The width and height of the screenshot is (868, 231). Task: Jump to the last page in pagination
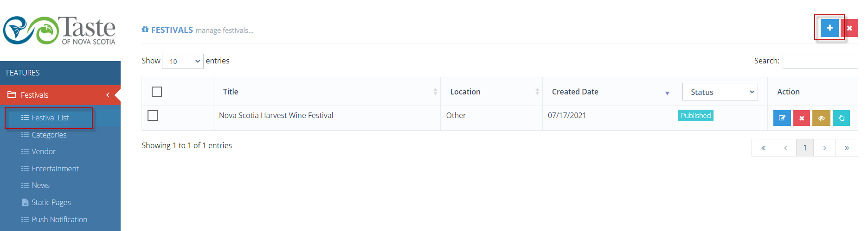[847, 148]
